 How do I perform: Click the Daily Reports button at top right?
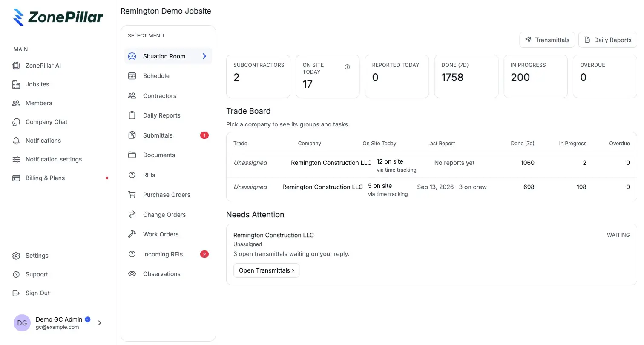pyautogui.click(x=608, y=40)
